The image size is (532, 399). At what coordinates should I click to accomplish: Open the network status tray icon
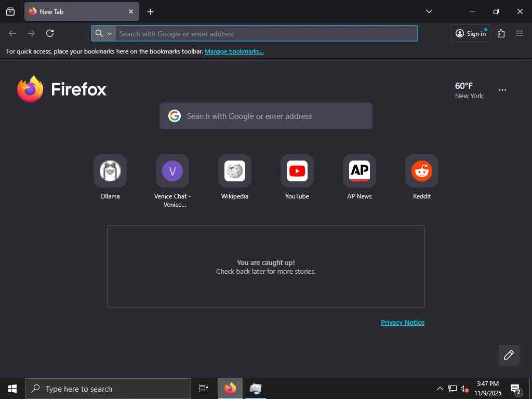click(453, 389)
